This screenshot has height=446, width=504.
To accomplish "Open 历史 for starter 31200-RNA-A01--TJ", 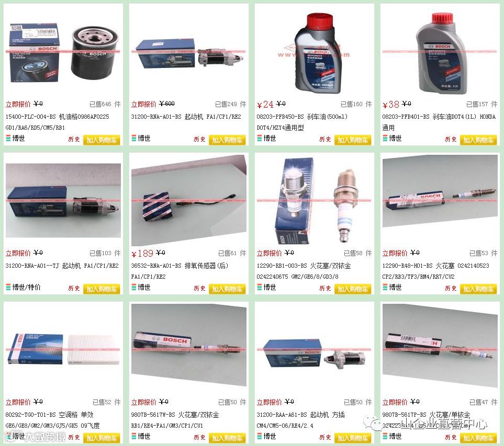I will 74,288.
